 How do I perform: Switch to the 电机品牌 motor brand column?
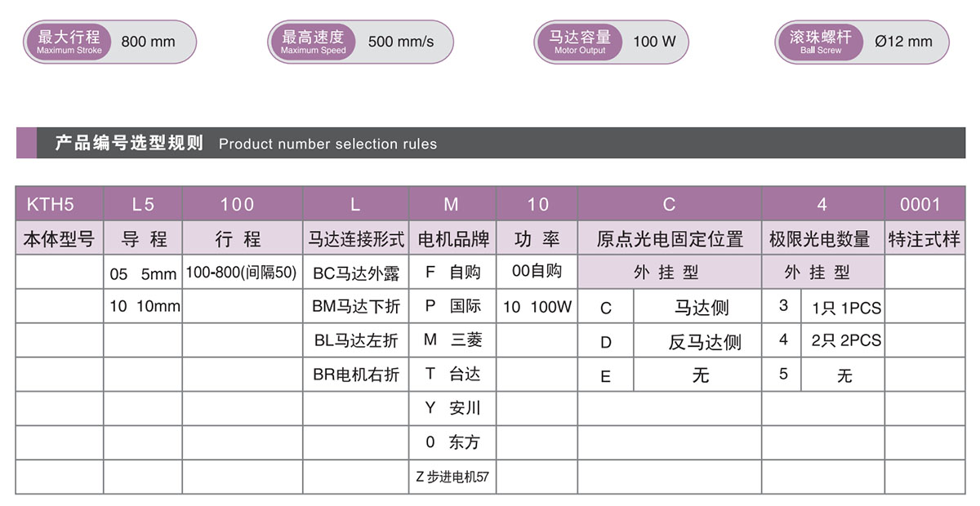(453, 238)
